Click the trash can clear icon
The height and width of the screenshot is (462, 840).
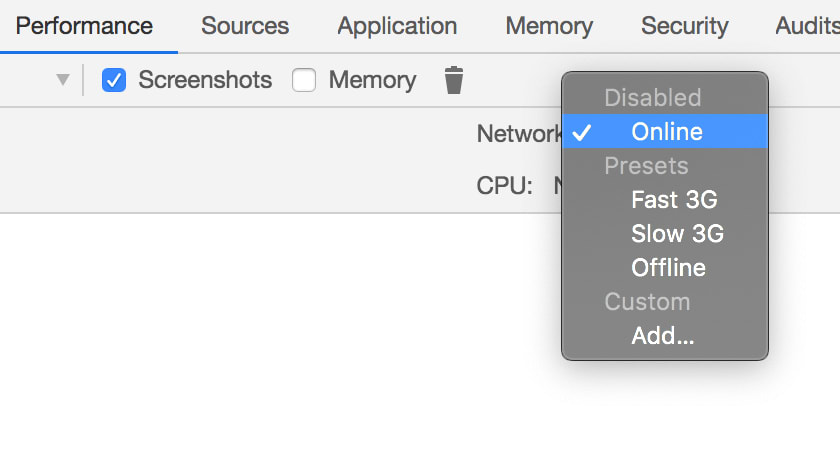454,80
